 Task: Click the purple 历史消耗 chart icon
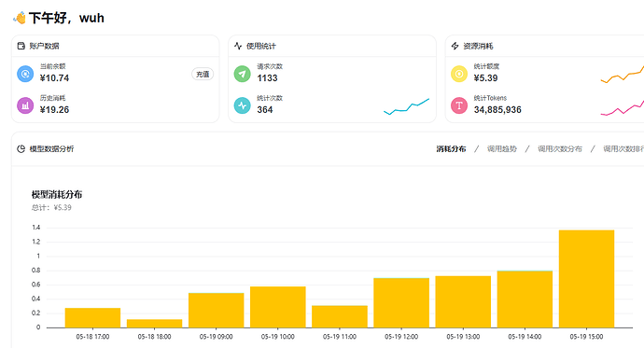pos(25,105)
